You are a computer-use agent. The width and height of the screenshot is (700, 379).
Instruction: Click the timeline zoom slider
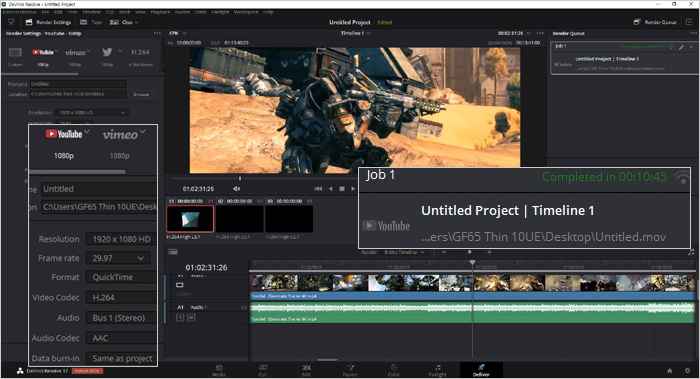469,252
